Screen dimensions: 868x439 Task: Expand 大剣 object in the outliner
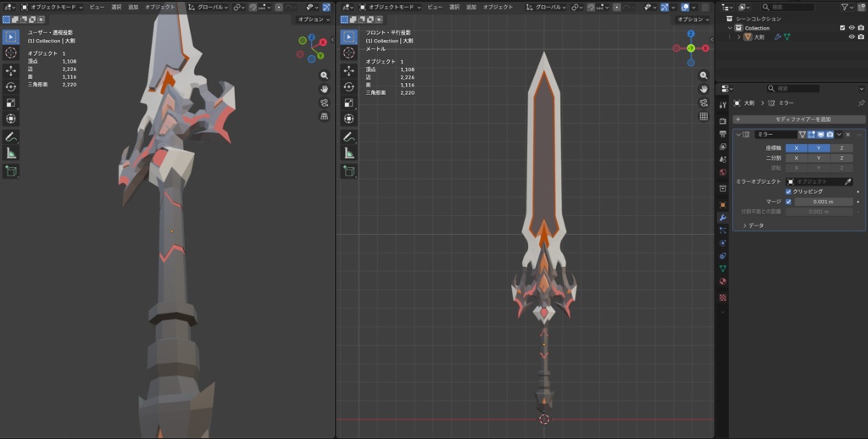click(738, 37)
